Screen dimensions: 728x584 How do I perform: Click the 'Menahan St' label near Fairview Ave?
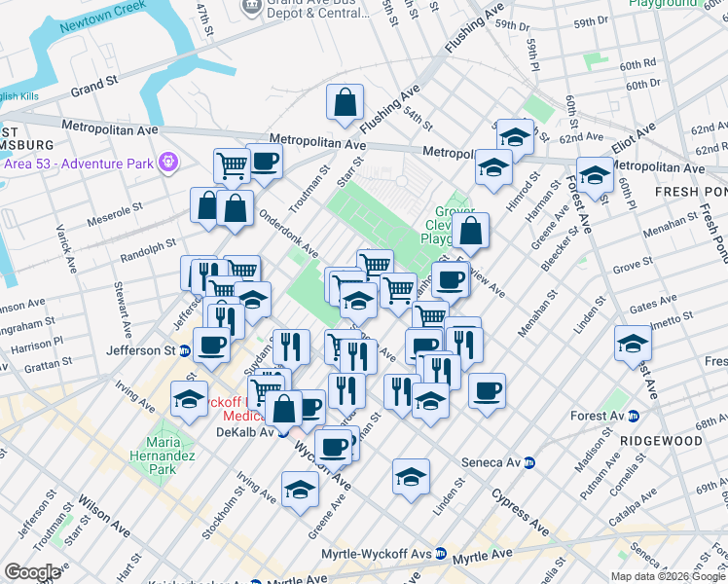[x=537, y=313]
